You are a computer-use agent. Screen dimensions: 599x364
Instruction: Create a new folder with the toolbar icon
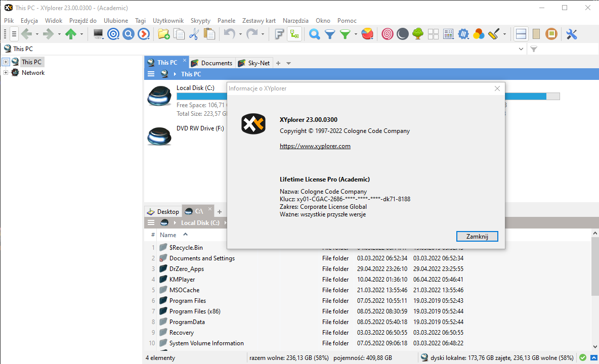pos(164,34)
